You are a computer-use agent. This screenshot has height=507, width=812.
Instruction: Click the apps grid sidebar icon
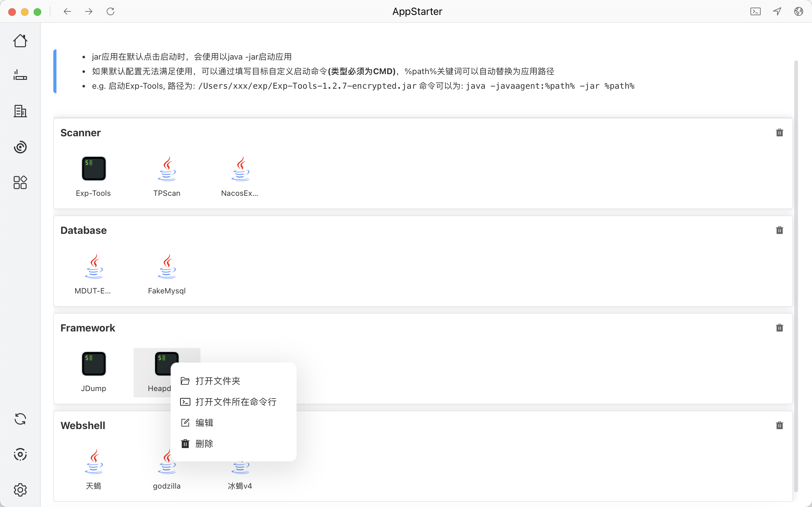click(20, 183)
